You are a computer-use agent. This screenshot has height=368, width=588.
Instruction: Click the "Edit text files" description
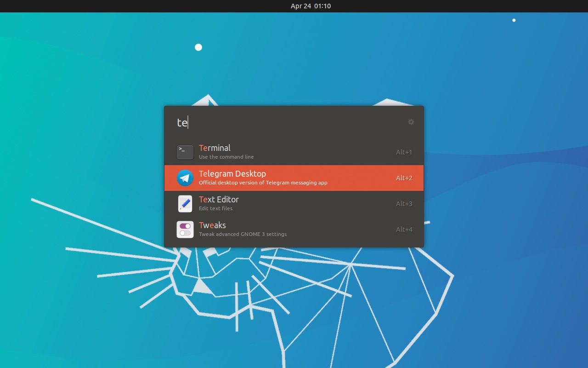click(215, 208)
